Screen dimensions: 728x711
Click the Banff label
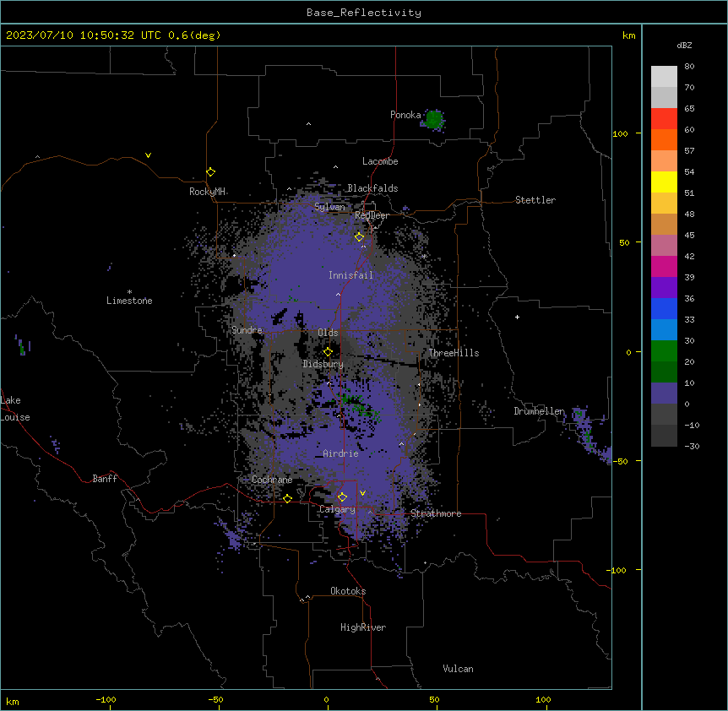click(105, 479)
